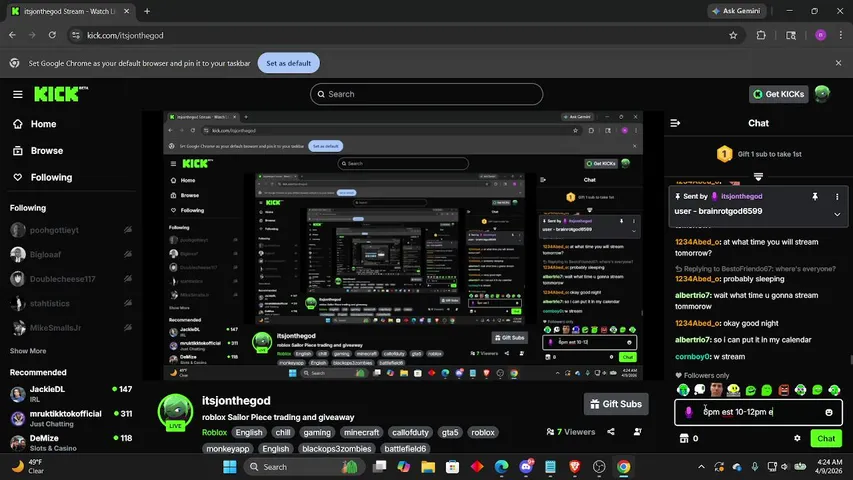853x480 pixels.
Task: Open a new Chrome tab
Action: click(147, 11)
